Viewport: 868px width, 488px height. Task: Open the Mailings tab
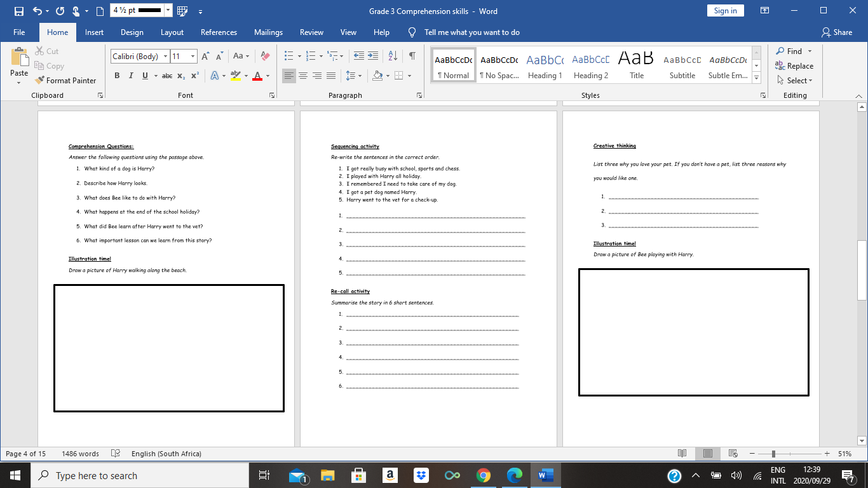(x=268, y=32)
